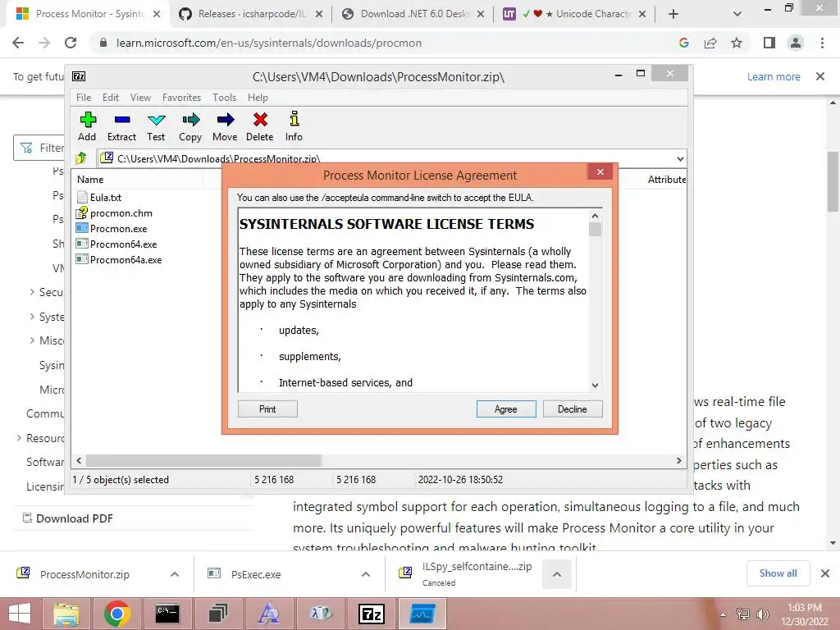This screenshot has height=630, width=840.
Task: Run the Test archive tool
Action: click(156, 127)
